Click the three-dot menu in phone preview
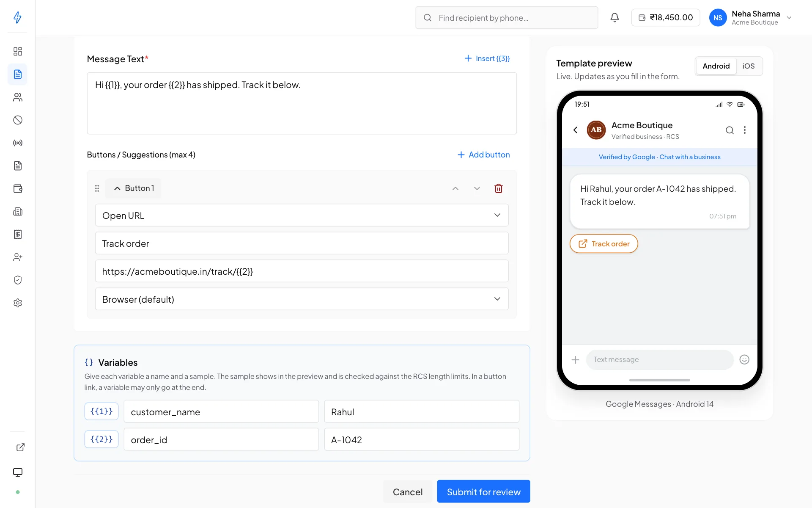This screenshot has width=812, height=508. [x=745, y=130]
